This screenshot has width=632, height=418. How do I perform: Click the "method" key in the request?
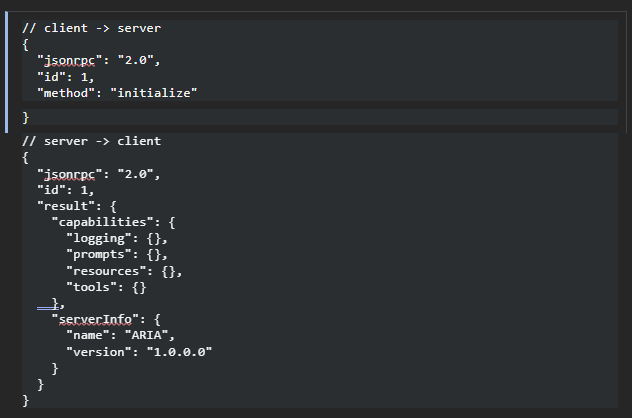tap(66, 93)
